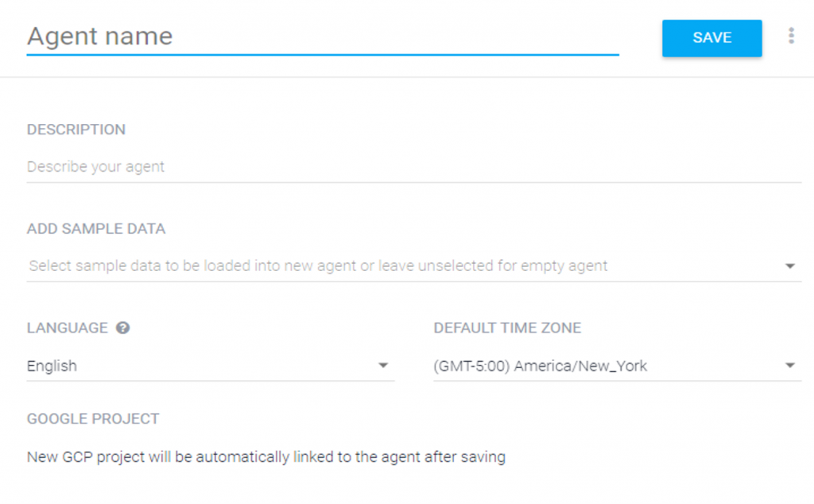
Task: Click the GOOGLE PROJECT heading
Action: 93,419
